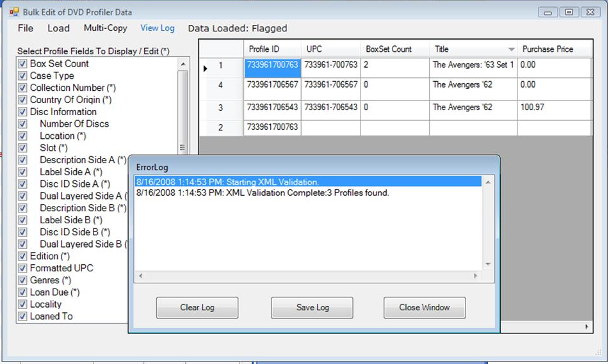Image resolution: width=609 pixels, height=364 pixels.
Task: Click the data grid scroll right arrow
Action: tap(587, 327)
